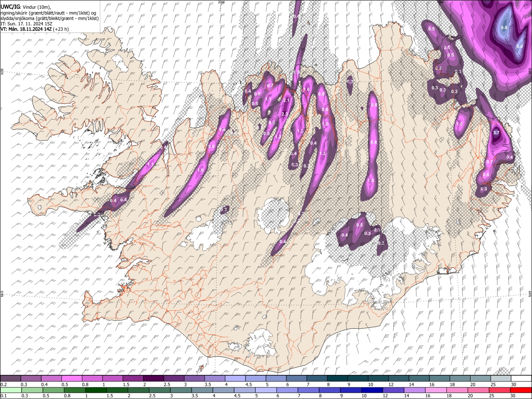Pick the dark navy 10 swatch in rain scale

click(372, 390)
